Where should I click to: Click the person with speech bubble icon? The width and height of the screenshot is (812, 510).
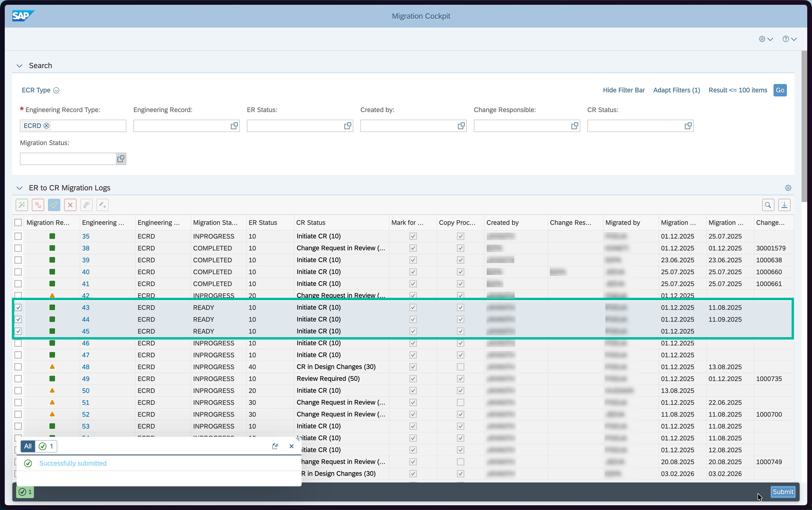pyautogui.click(x=86, y=205)
